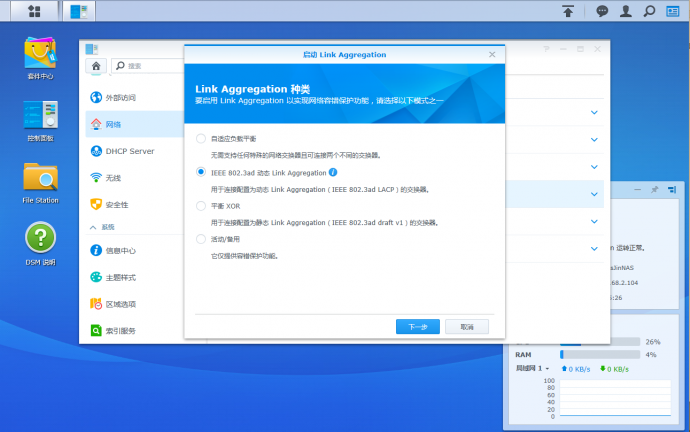Open the user account options icon
The height and width of the screenshot is (432, 690).
625,11
